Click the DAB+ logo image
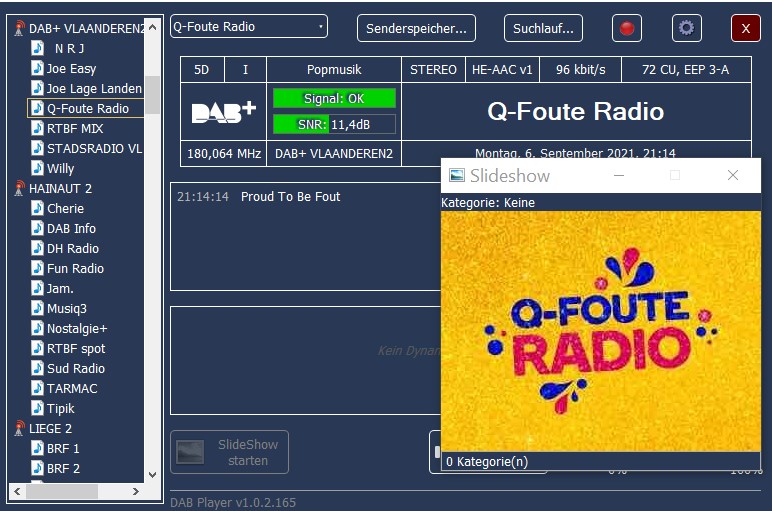The image size is (772, 511). point(224,112)
